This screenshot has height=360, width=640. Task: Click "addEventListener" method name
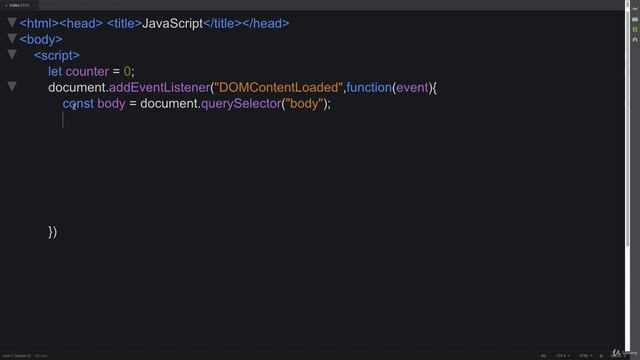click(159, 87)
